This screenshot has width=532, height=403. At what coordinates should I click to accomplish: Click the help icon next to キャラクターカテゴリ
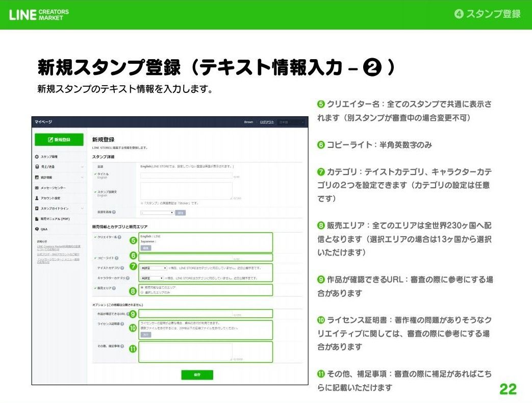coord(128,278)
